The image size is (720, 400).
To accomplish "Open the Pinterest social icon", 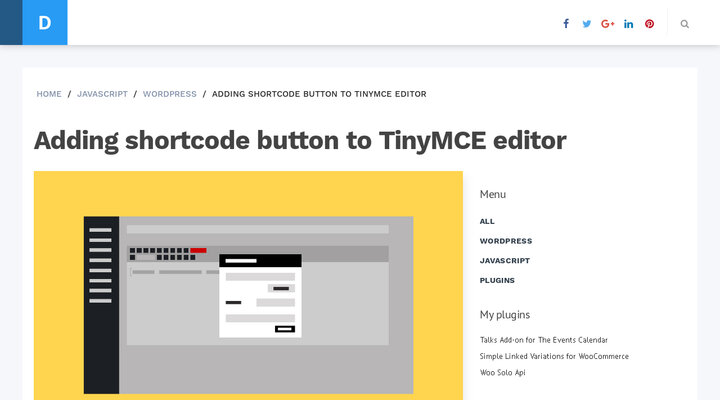I will 649,24.
